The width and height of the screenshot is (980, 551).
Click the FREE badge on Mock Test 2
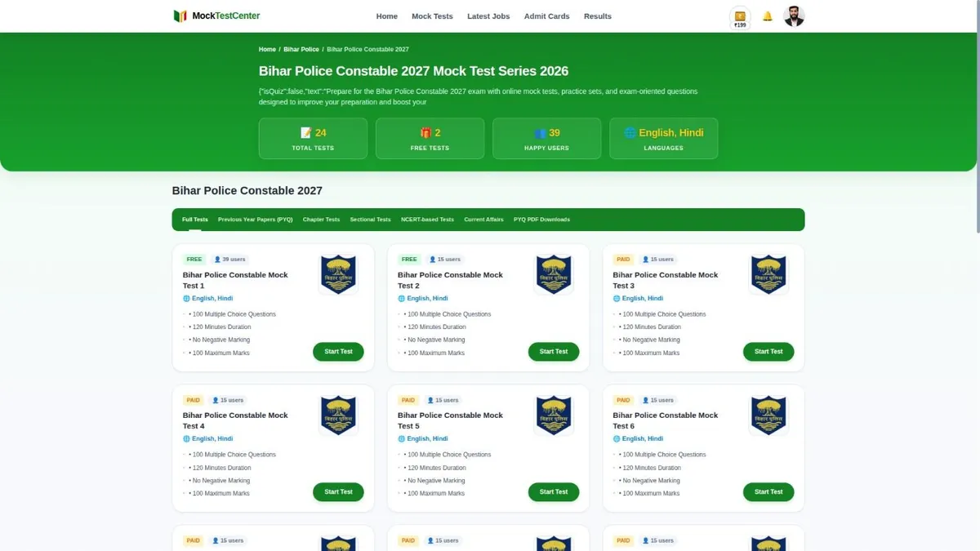tap(409, 260)
